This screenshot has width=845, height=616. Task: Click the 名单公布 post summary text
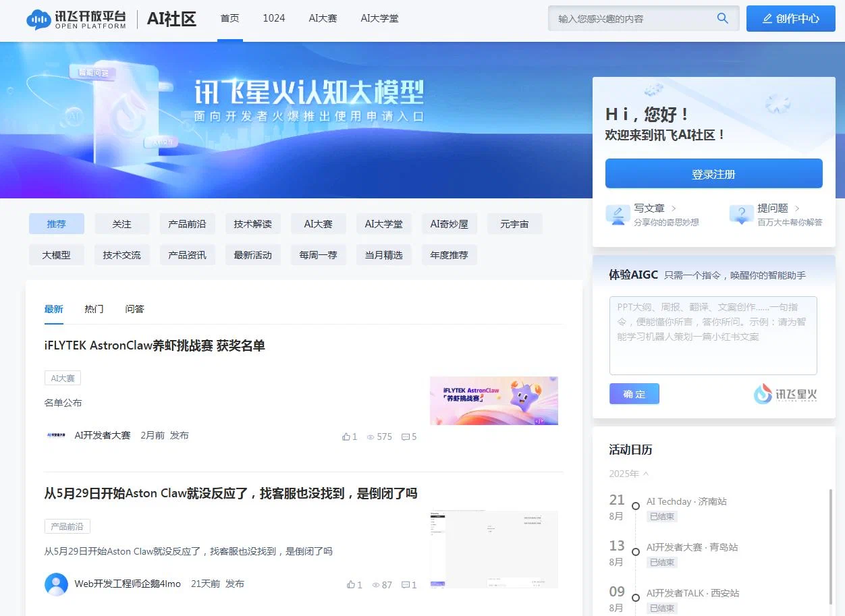(x=63, y=403)
